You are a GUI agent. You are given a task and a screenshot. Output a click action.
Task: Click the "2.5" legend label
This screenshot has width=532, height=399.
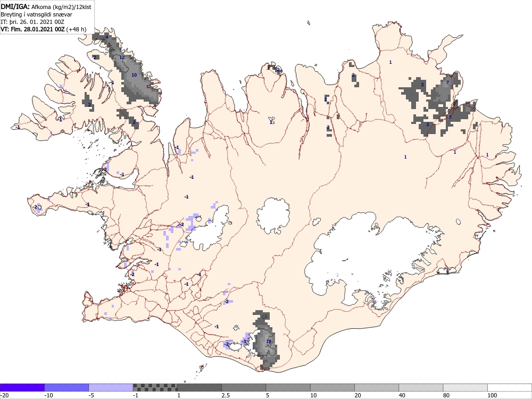225,395
